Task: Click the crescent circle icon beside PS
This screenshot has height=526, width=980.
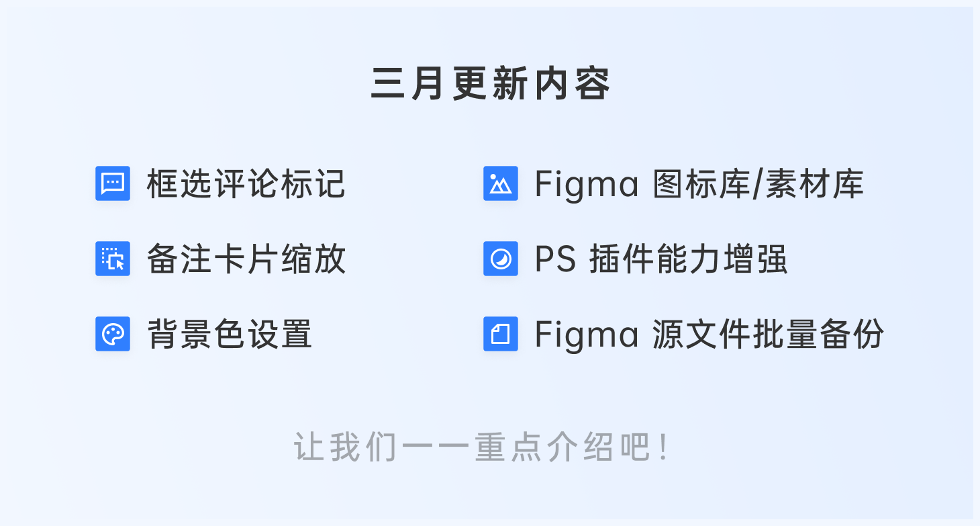Action: point(501,259)
